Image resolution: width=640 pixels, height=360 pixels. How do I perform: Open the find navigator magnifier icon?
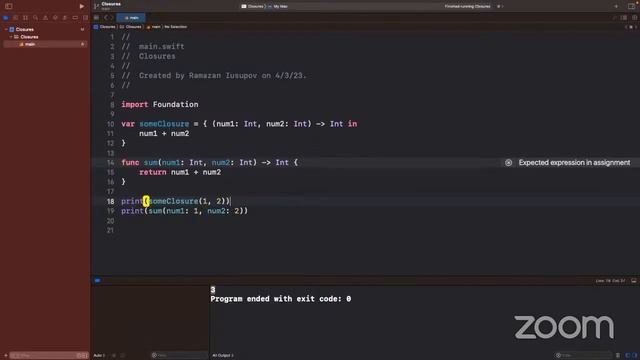[36, 18]
